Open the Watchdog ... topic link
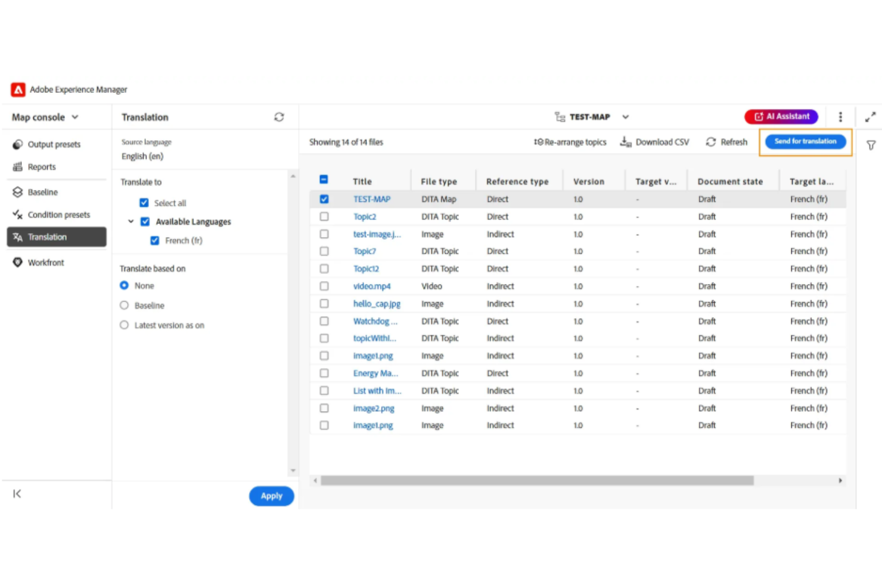882x588 pixels. coord(375,321)
